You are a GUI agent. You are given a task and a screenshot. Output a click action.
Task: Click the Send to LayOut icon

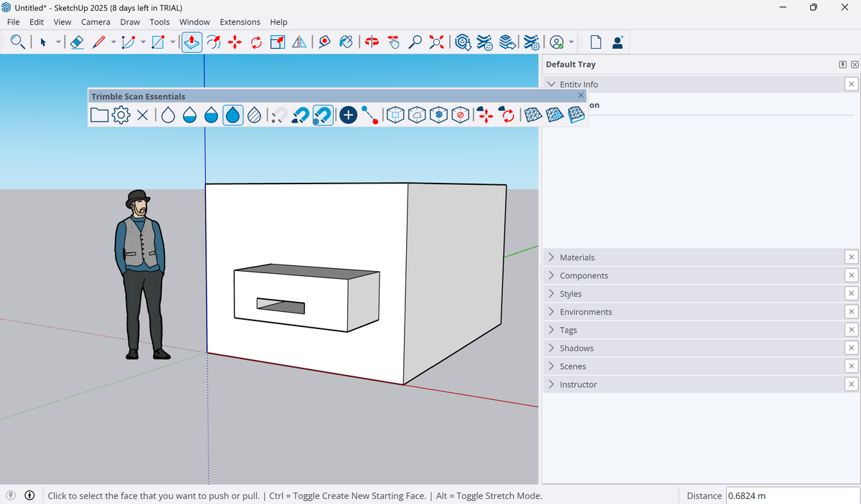tap(508, 42)
